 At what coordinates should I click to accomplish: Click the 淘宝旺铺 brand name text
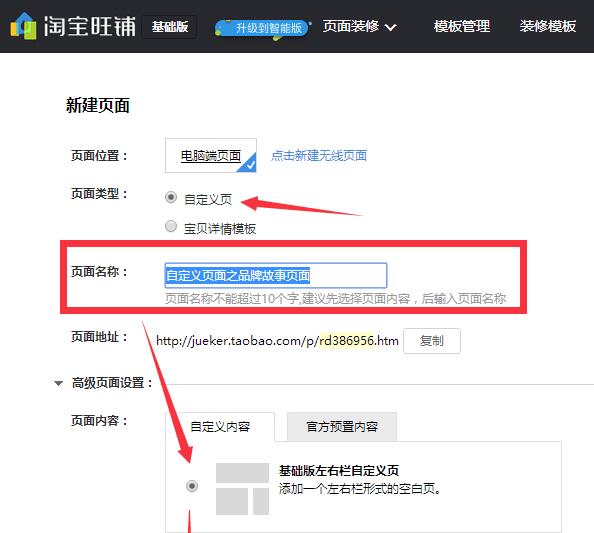[89, 26]
